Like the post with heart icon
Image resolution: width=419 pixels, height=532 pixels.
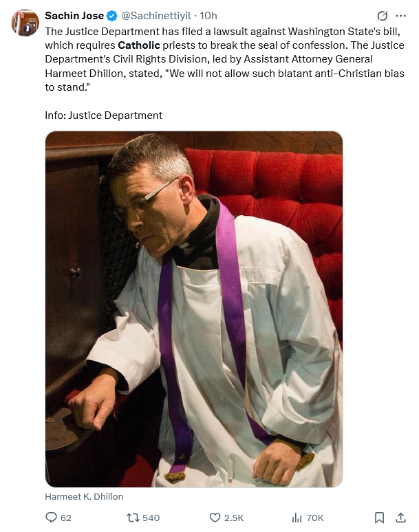coord(215,518)
